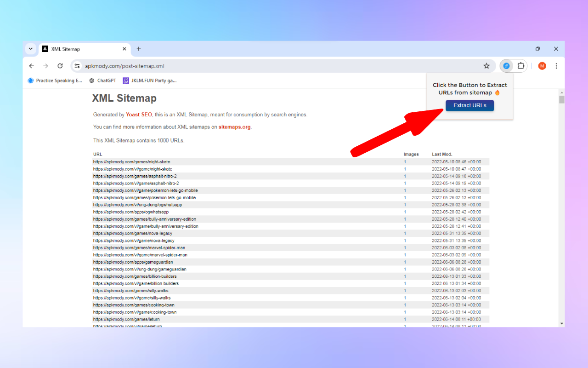Click the date 2022-06-03 02:08 +00:00

pyautogui.click(x=457, y=247)
